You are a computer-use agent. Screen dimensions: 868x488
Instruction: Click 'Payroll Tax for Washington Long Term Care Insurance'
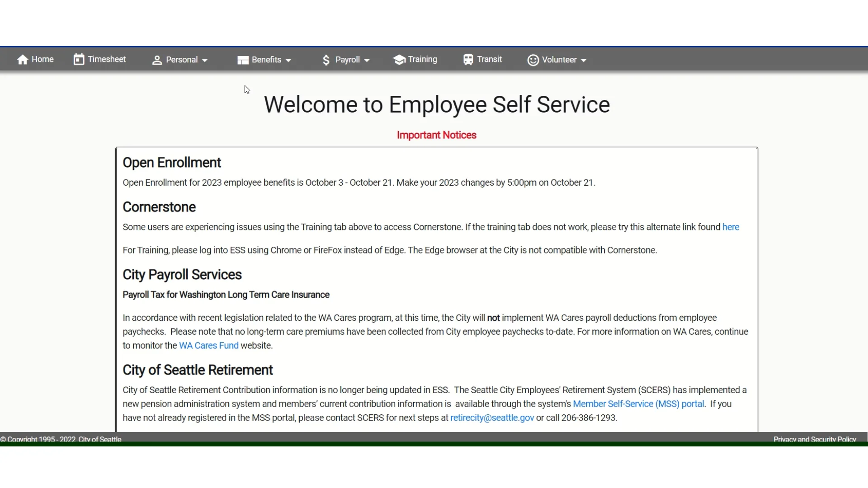(x=226, y=295)
